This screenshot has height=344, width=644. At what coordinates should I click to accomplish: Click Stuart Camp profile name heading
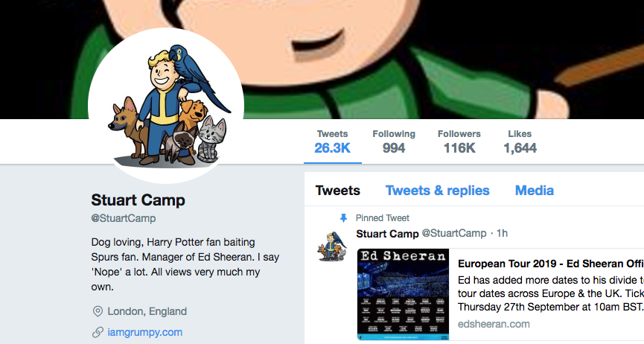[138, 200]
